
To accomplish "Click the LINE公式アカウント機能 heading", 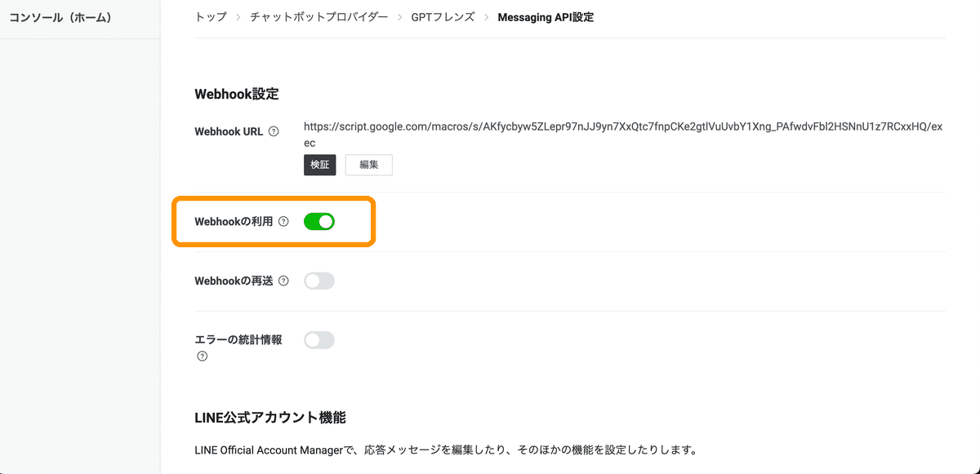I will click(270, 418).
